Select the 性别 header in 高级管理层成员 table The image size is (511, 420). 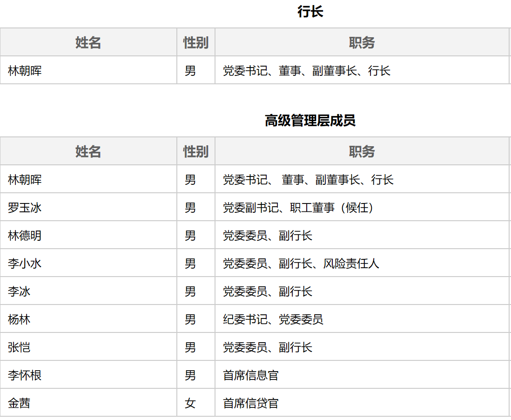195,152
